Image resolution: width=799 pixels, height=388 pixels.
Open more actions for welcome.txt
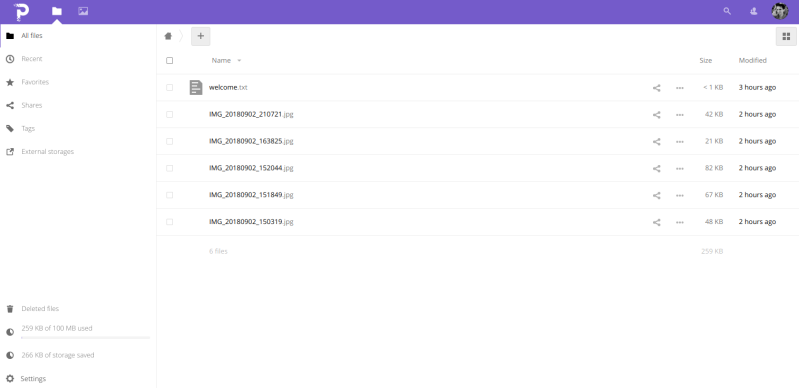coord(680,88)
